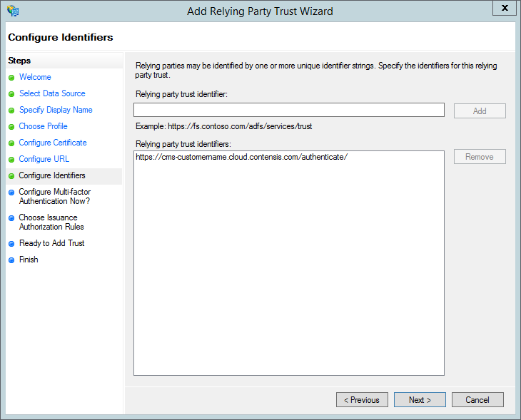
Task: Click the green bullet beside Specify Display Name
Action: pos(11,111)
